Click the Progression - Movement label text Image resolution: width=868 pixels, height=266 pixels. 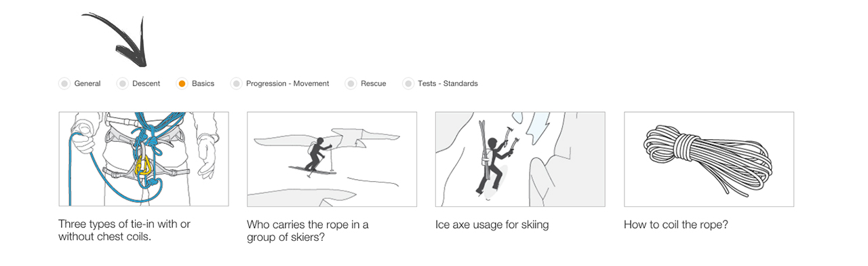coord(288,83)
